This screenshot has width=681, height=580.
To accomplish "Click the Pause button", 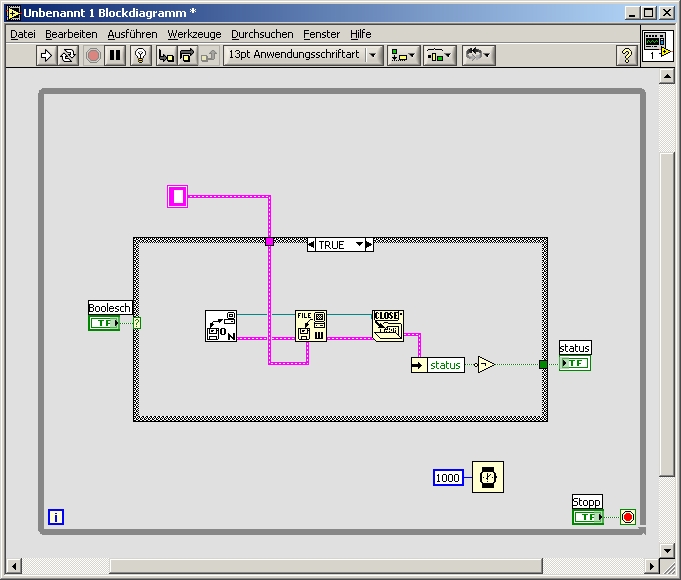I will pos(115,56).
